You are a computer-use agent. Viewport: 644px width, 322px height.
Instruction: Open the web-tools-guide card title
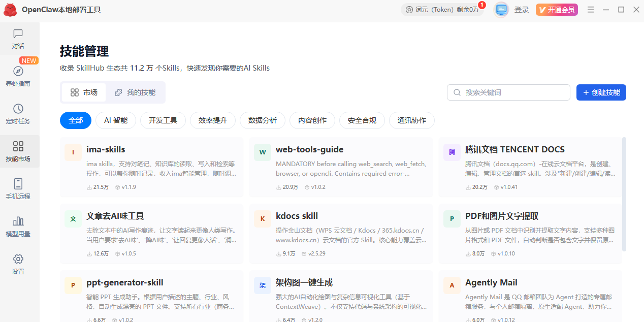point(310,149)
